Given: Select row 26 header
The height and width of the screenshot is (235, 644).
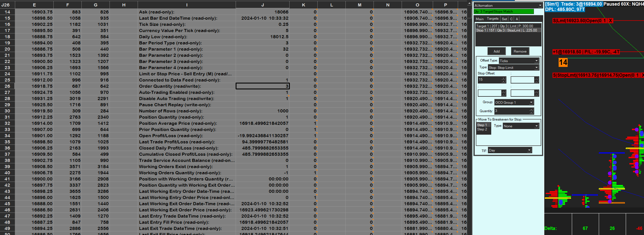Looking at the screenshot, I should (x=7, y=86).
